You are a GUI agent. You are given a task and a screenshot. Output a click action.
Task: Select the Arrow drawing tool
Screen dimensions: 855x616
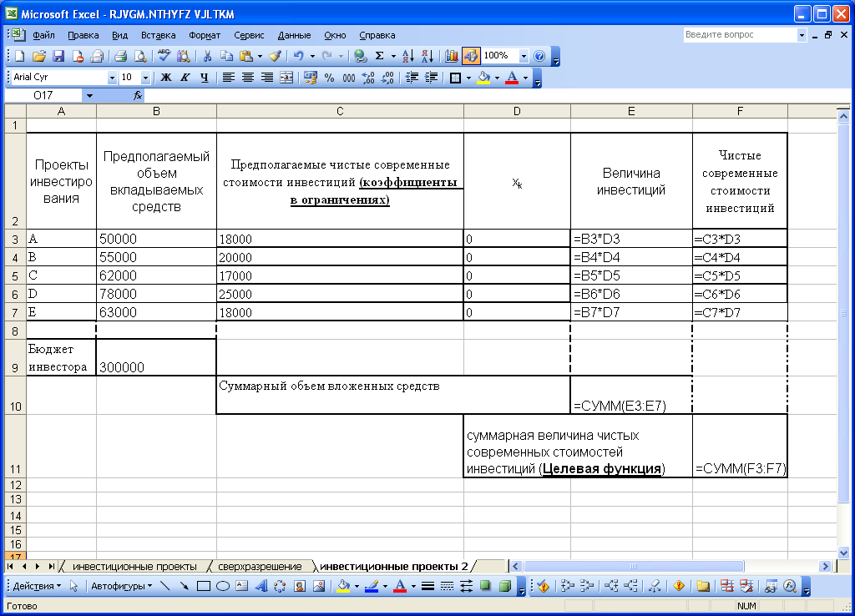pyautogui.click(x=185, y=586)
